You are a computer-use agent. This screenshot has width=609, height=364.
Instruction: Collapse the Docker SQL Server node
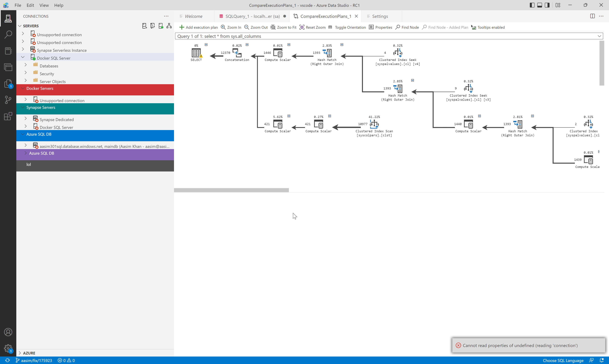pyautogui.click(x=23, y=57)
